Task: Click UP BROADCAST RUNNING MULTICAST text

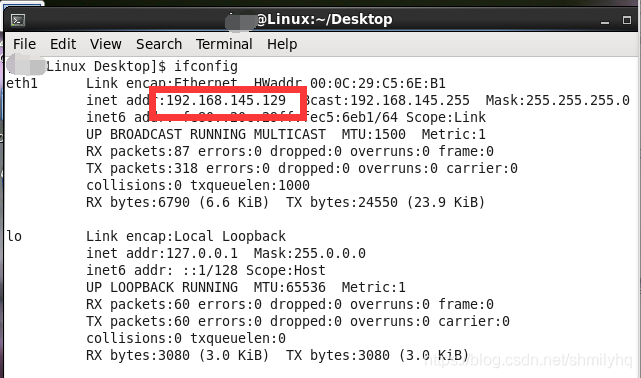Action: click(206, 134)
